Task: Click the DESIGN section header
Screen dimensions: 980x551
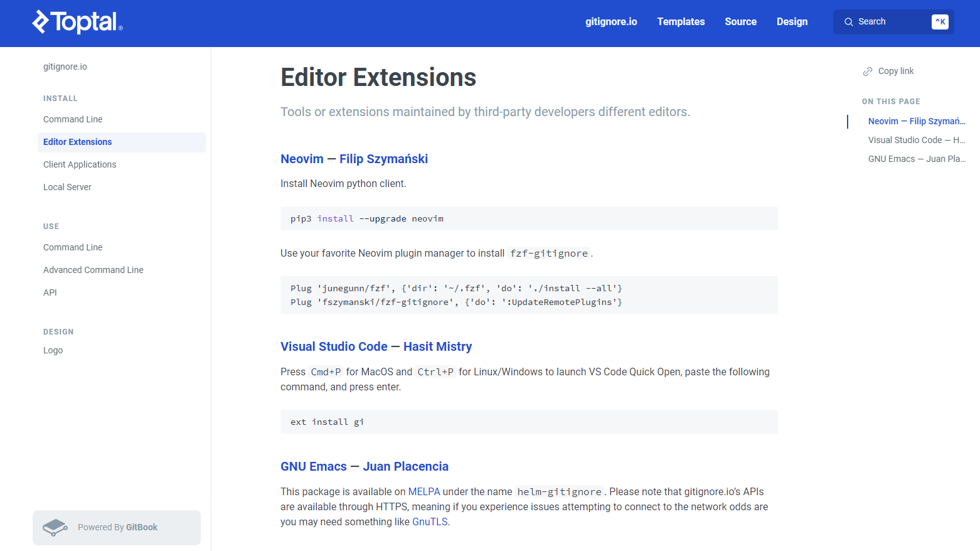Action: coord(58,332)
